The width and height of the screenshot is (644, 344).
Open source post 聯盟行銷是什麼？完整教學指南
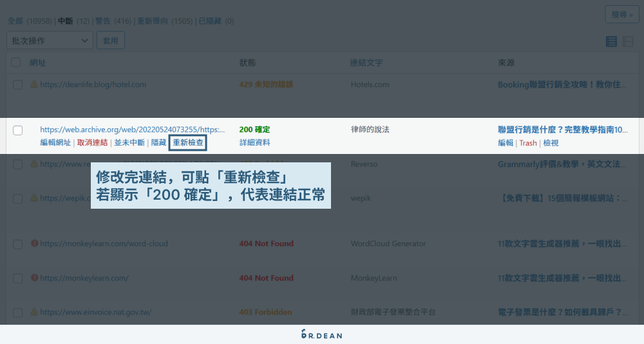tap(563, 130)
